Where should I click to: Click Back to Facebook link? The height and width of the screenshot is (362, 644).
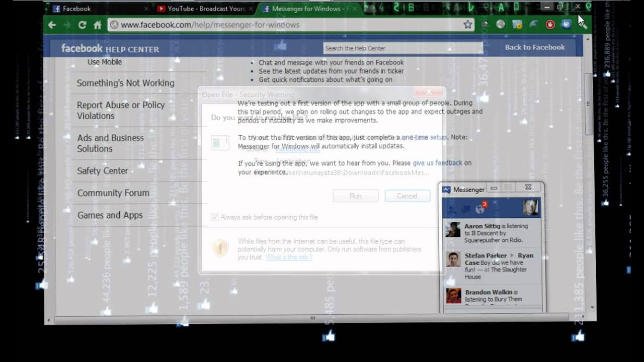[535, 47]
